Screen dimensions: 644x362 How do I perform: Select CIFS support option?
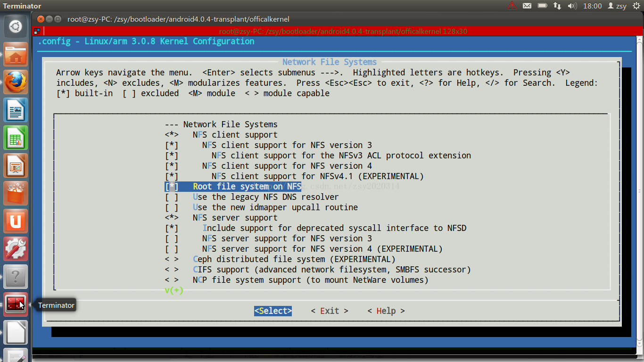pyautogui.click(x=318, y=270)
